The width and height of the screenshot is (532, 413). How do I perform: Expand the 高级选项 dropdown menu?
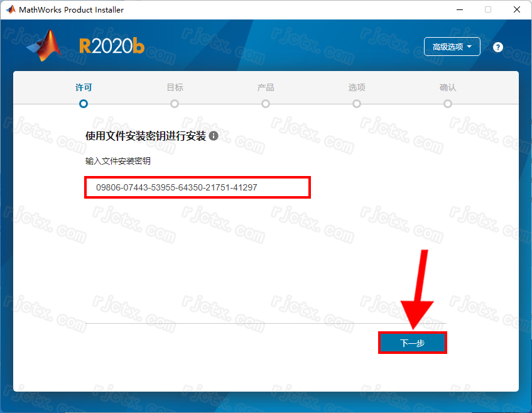(452, 47)
